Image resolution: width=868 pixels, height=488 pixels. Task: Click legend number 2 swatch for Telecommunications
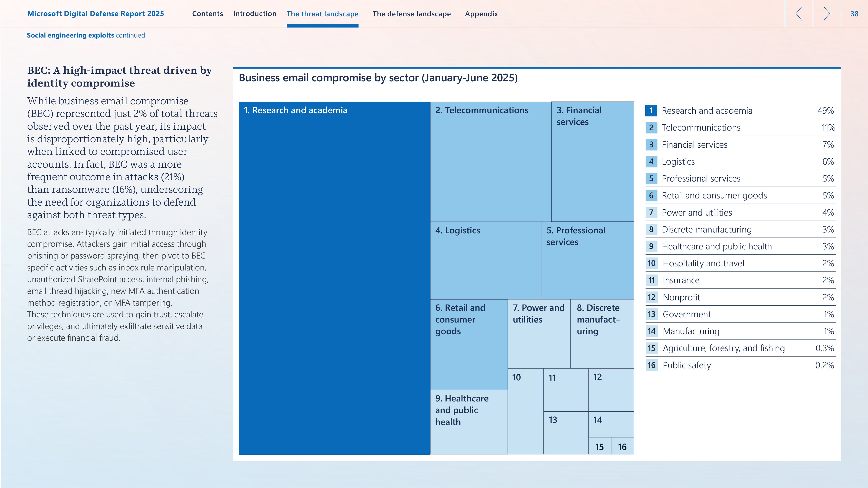(651, 128)
